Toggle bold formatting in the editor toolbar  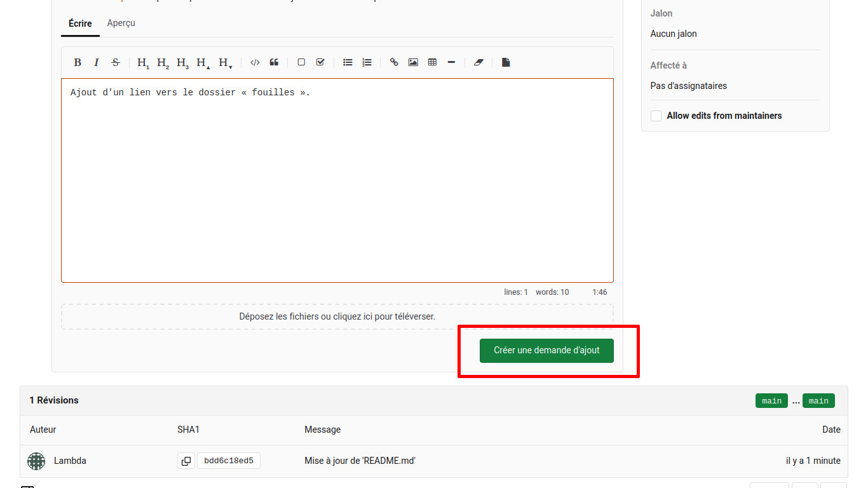click(x=78, y=62)
